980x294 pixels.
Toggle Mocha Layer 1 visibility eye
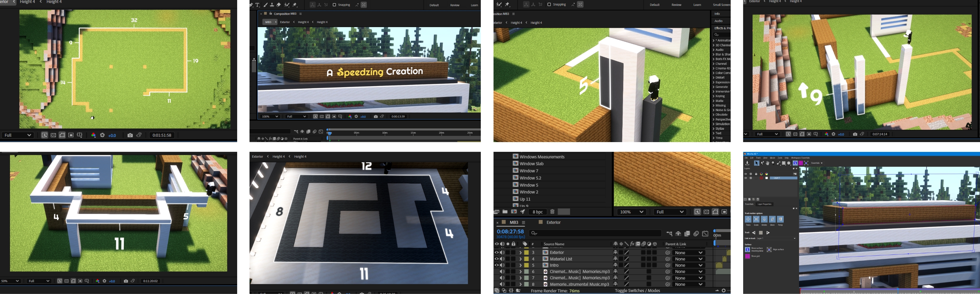tap(746, 178)
